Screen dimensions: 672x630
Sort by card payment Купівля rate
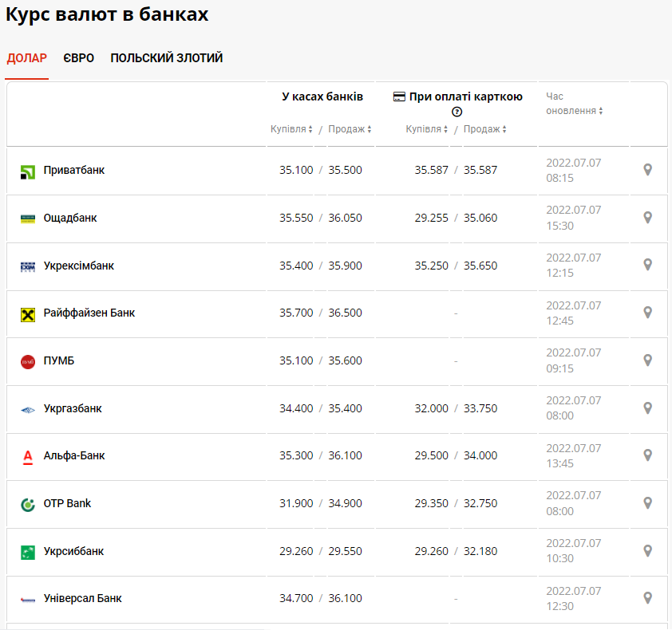[427, 129]
